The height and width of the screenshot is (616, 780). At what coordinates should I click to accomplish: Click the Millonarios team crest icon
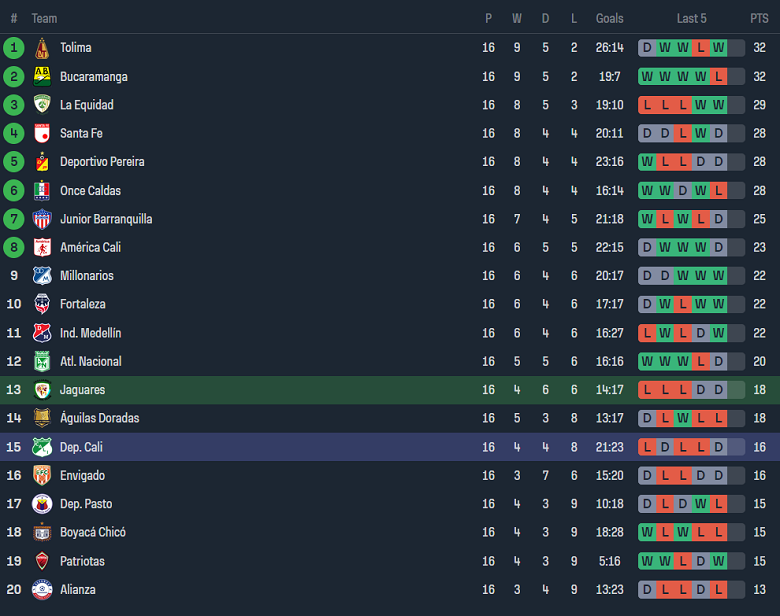42,276
